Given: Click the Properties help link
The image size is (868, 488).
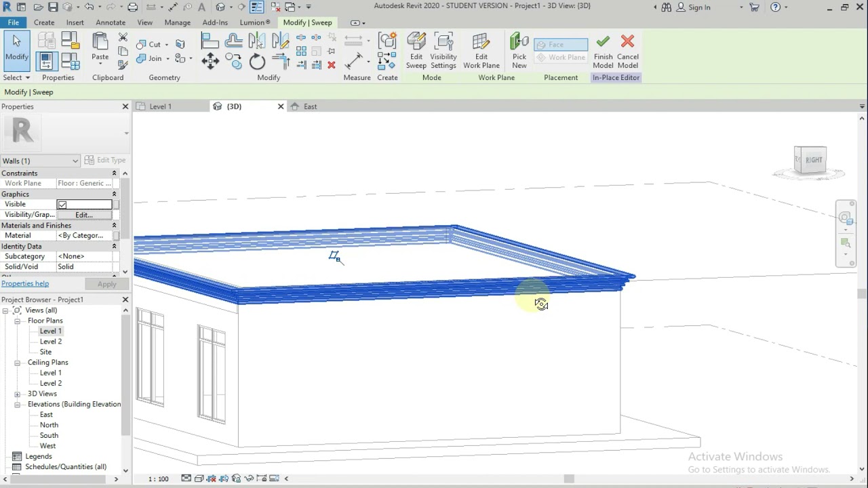Looking at the screenshot, I should [25, 284].
